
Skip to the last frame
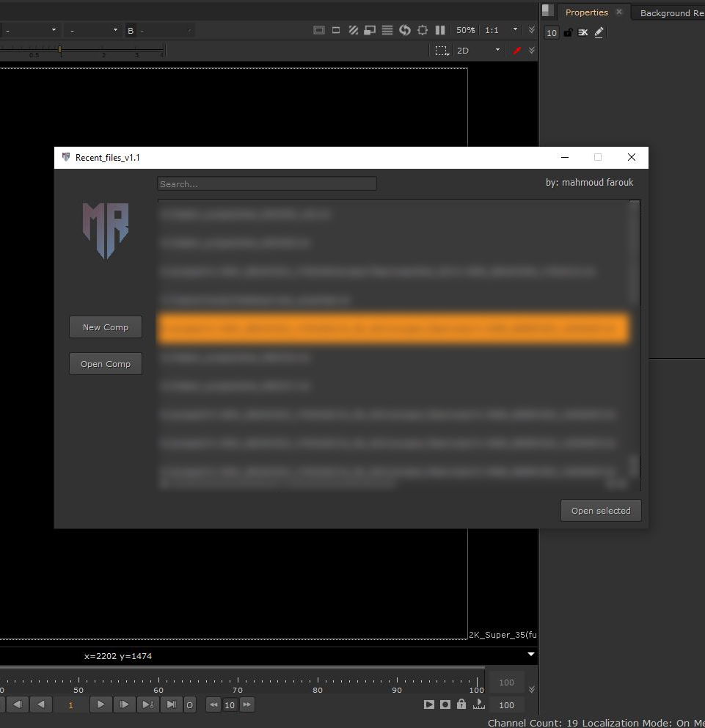(170, 705)
